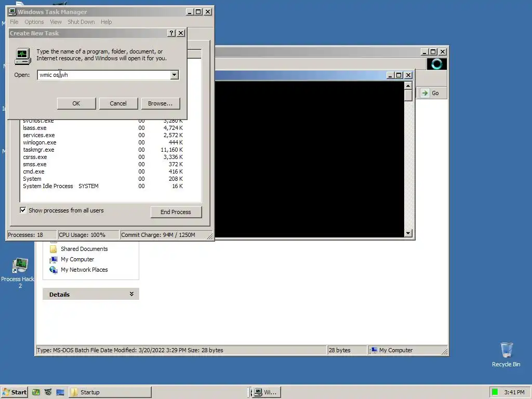The image size is (532, 399).
Task: Click the green arrow Go icon
Action: click(425, 93)
